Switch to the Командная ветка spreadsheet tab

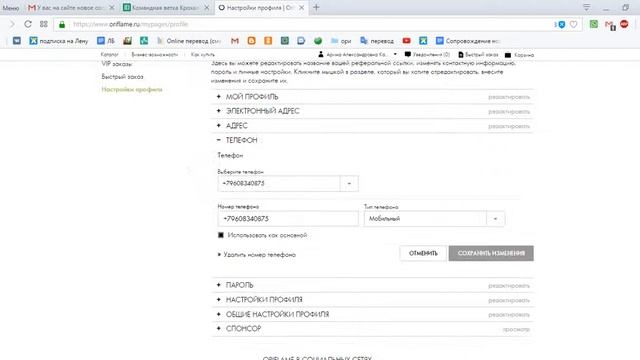click(x=166, y=8)
